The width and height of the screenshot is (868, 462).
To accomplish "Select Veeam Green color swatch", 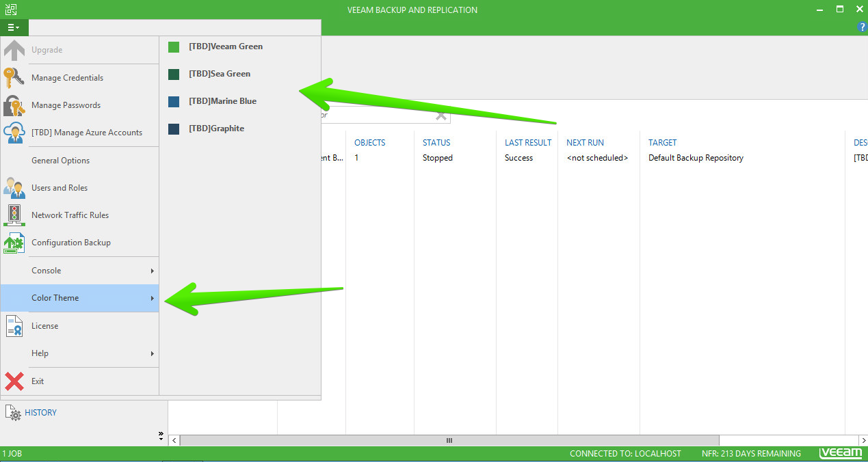I will coord(174,46).
